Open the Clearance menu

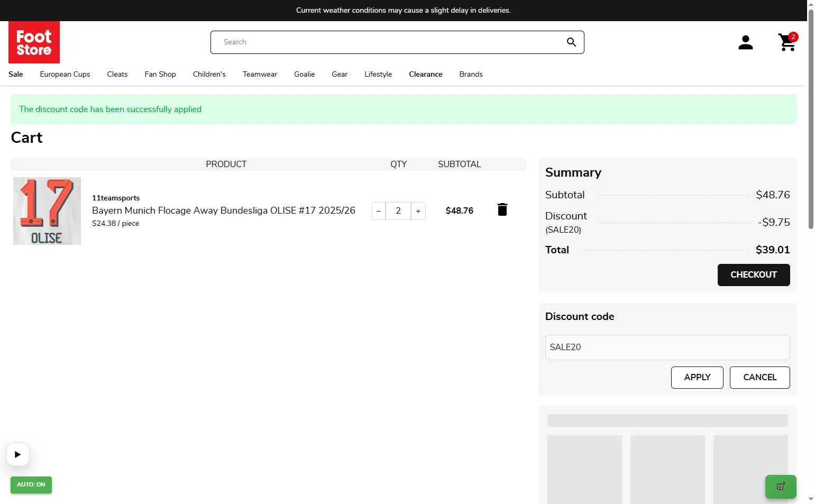[426, 74]
